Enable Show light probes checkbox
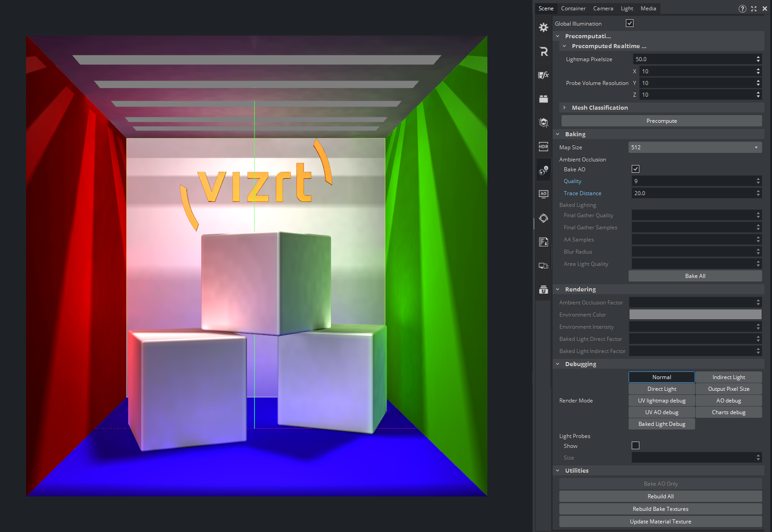Image resolution: width=772 pixels, height=532 pixels. tap(635, 446)
